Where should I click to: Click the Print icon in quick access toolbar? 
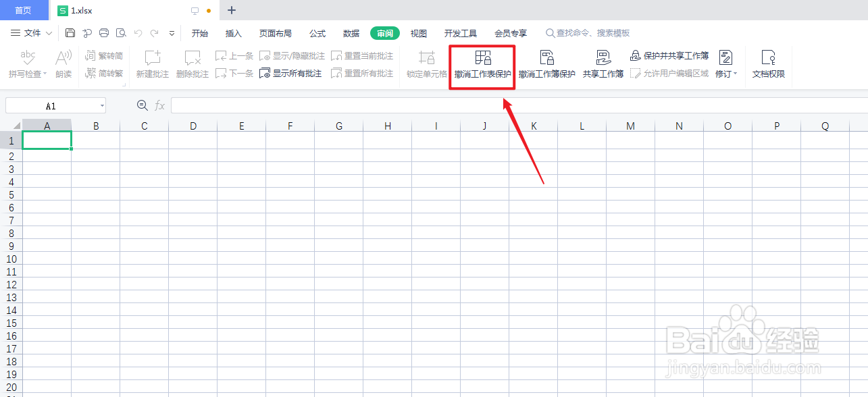click(104, 33)
